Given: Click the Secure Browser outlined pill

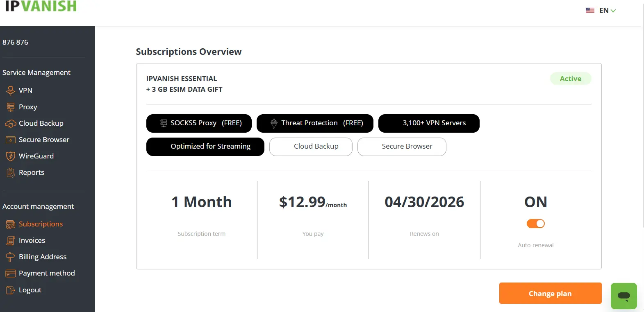Looking at the screenshot, I should pyautogui.click(x=402, y=147).
